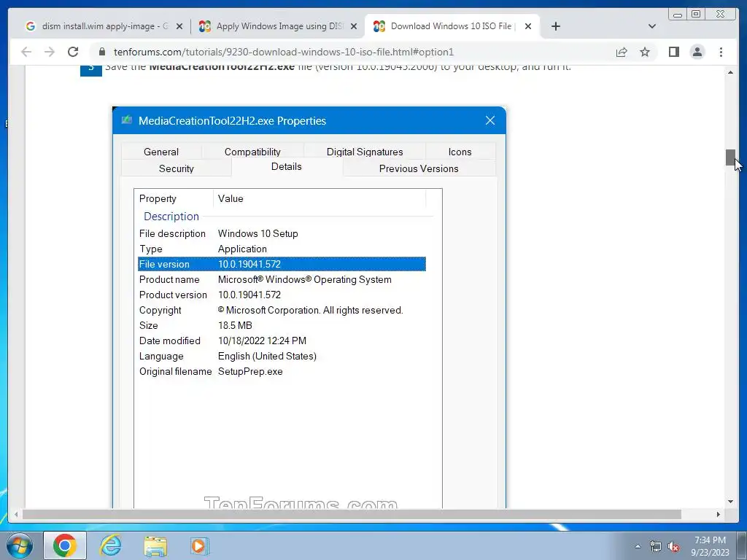Open the Chrome profile avatar
The image size is (747, 560).
(x=697, y=52)
